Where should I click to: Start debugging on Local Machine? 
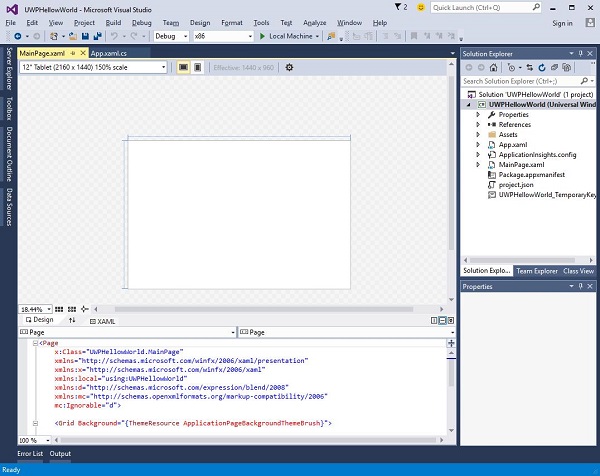click(x=286, y=36)
